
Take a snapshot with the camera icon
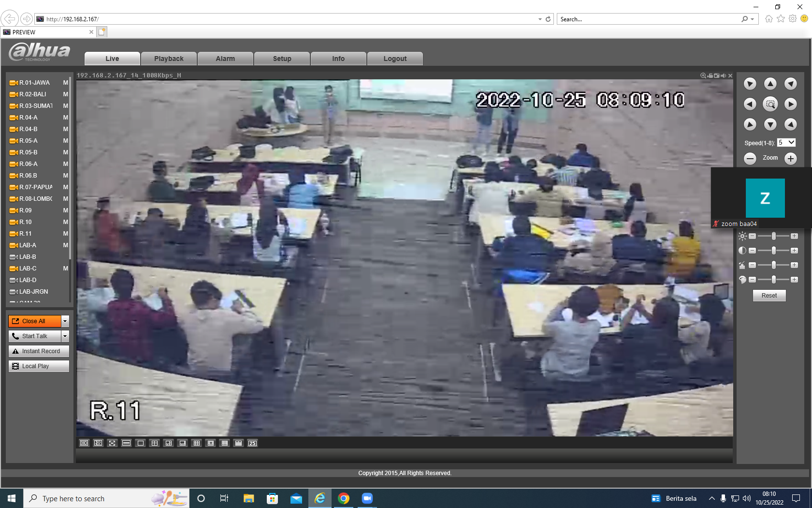717,75
